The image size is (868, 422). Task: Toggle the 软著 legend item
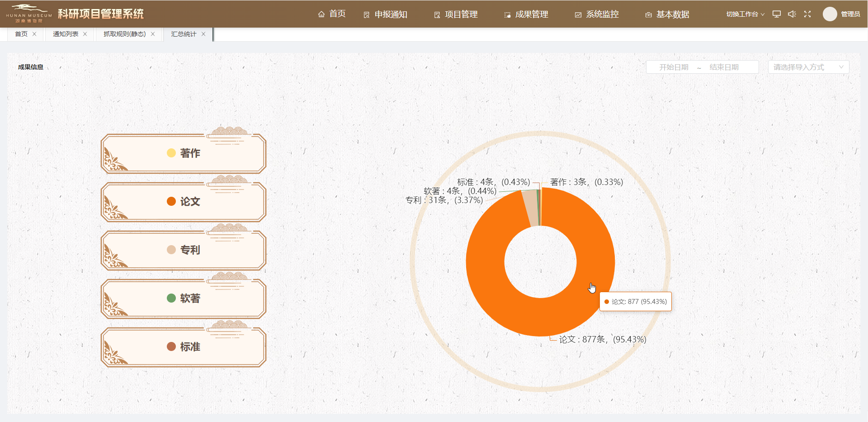[184, 299]
